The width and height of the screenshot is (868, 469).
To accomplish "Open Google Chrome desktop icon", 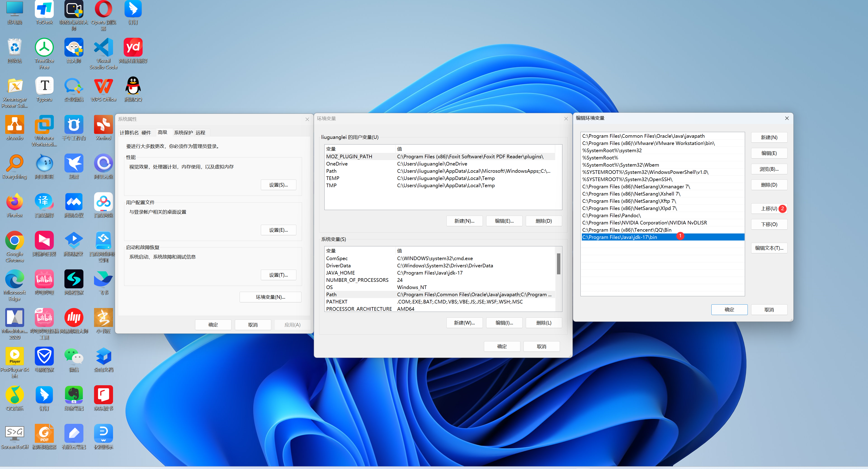I will coord(14,246).
